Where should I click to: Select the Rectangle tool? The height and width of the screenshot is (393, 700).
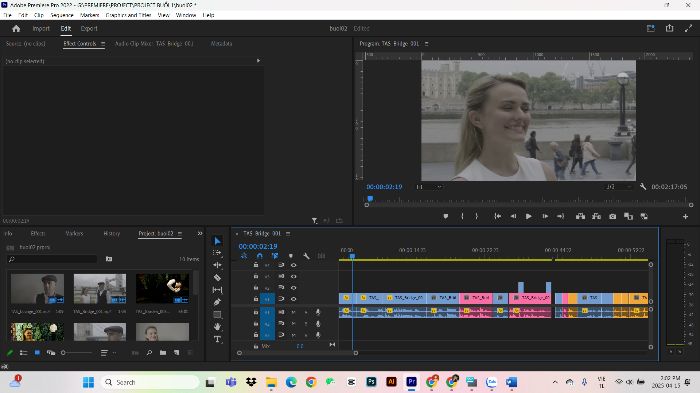point(217,314)
